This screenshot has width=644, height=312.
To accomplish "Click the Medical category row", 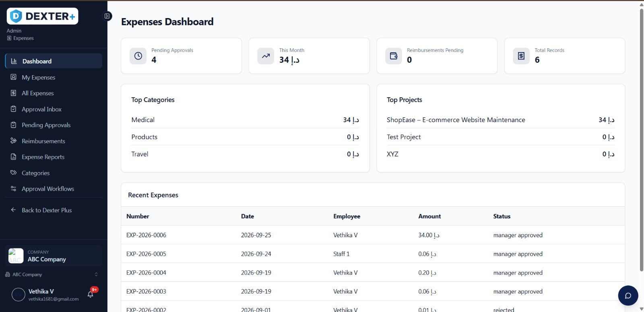I will pos(245,120).
